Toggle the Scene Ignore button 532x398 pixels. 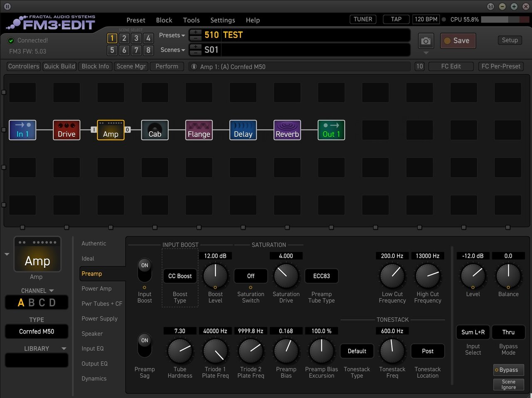point(509,384)
